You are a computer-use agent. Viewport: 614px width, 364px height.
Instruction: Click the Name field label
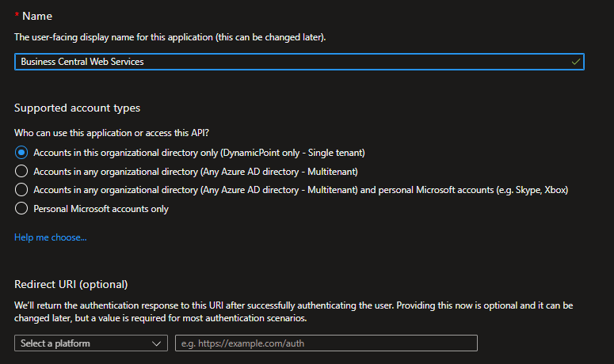point(37,16)
